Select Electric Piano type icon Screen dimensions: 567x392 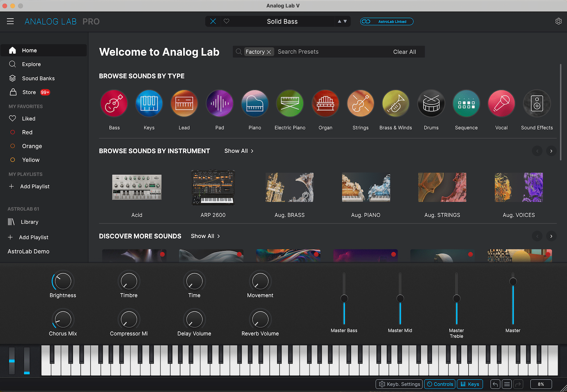[290, 103]
